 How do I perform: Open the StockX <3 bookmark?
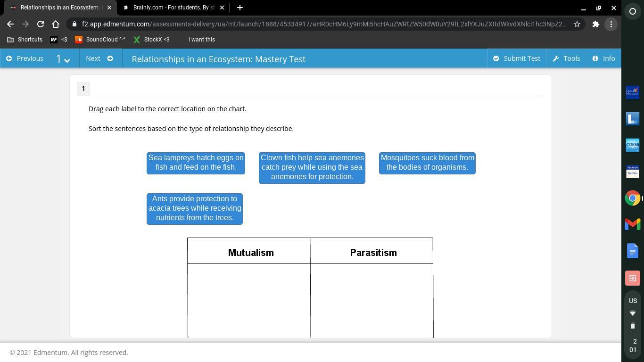tap(151, 40)
